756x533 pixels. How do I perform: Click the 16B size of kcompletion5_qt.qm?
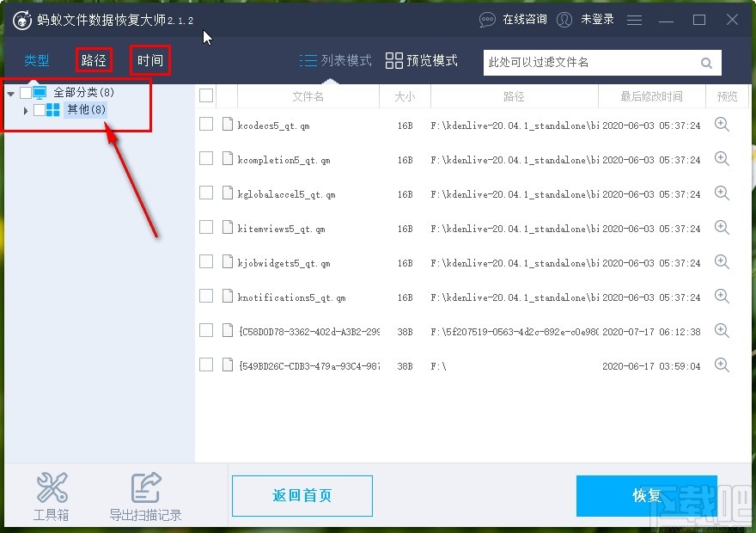coord(405,160)
